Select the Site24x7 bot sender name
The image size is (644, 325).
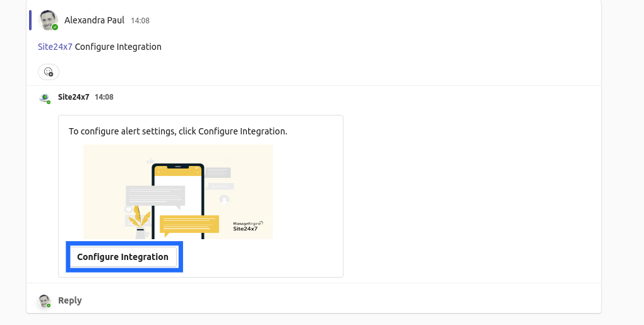point(73,97)
